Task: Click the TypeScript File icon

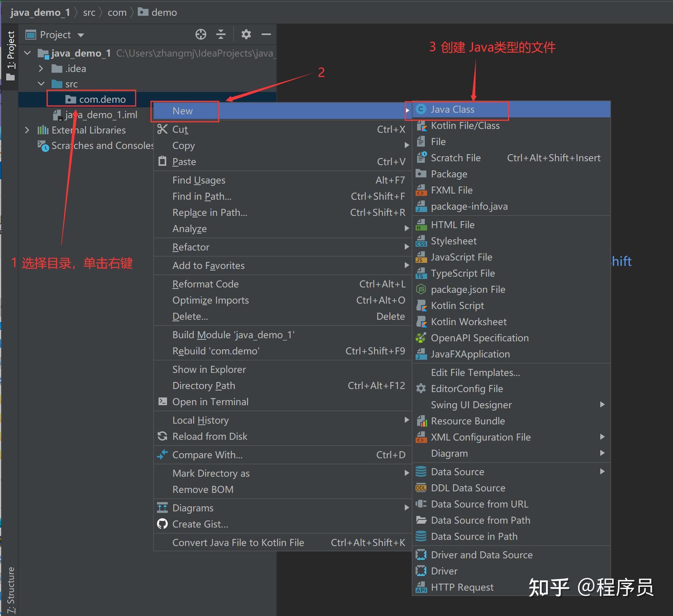Action: coord(421,273)
